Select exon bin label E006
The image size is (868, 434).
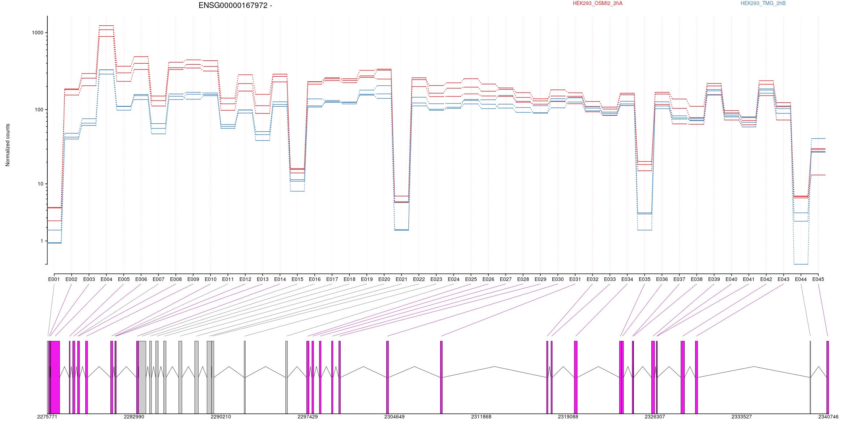point(141,279)
